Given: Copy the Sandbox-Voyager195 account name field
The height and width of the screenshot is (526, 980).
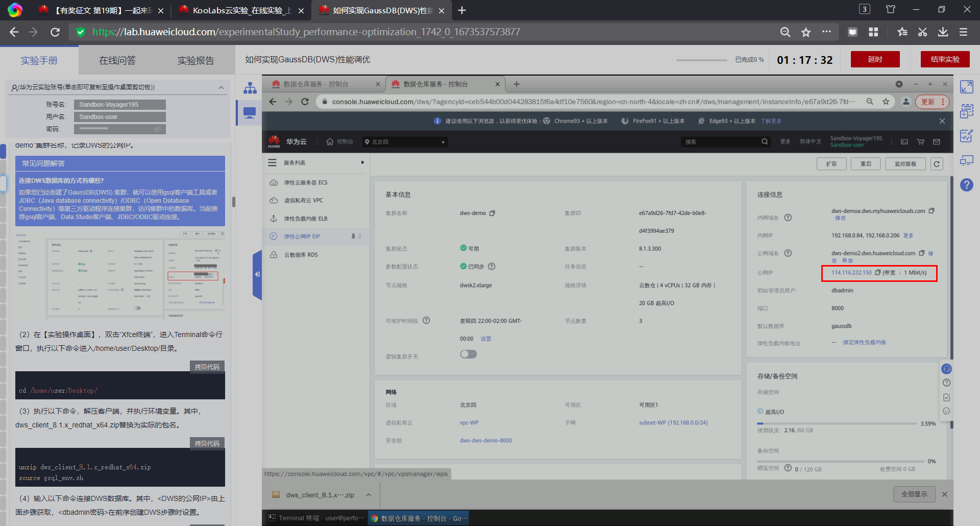Looking at the screenshot, I should point(120,105).
